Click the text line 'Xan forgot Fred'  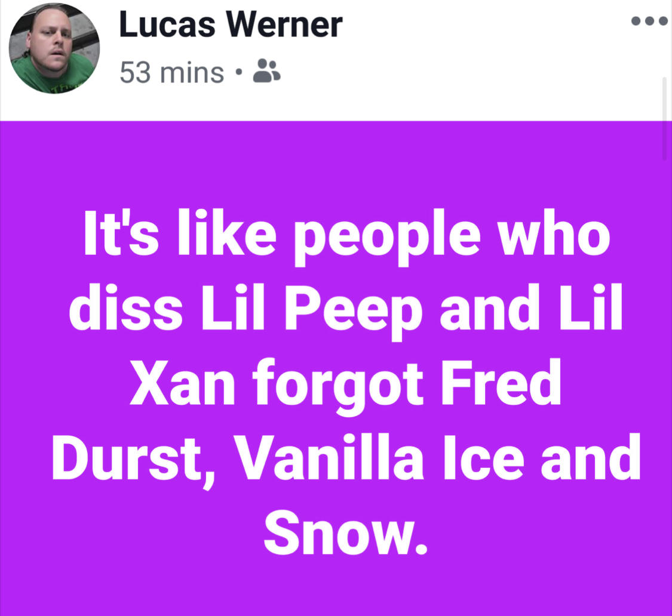[x=345, y=384]
